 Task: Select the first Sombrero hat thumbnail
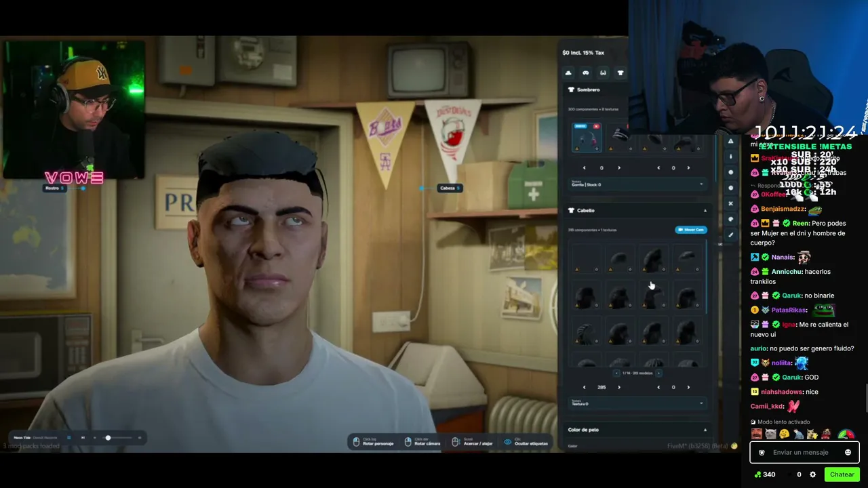point(587,138)
